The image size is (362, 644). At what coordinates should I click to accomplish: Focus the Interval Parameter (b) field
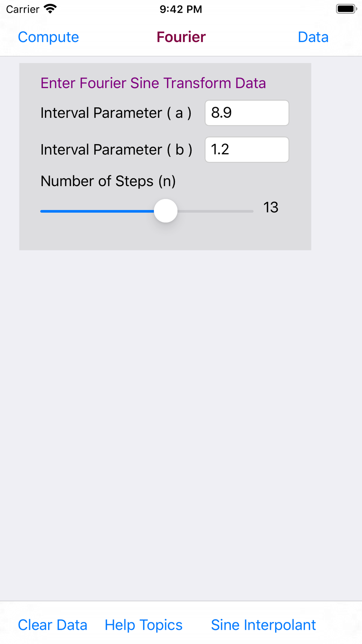(247, 150)
